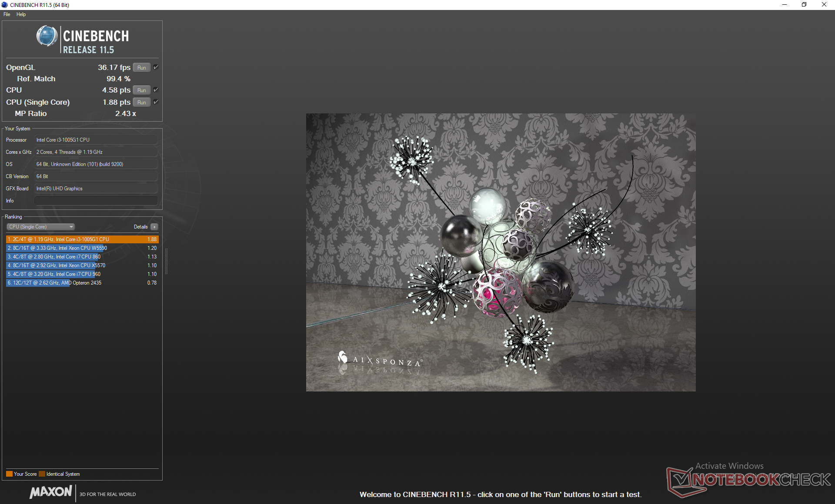Viewport: 835px width, 504px height.
Task: Click the Cinebench title bar app icon
Action: pos(5,5)
